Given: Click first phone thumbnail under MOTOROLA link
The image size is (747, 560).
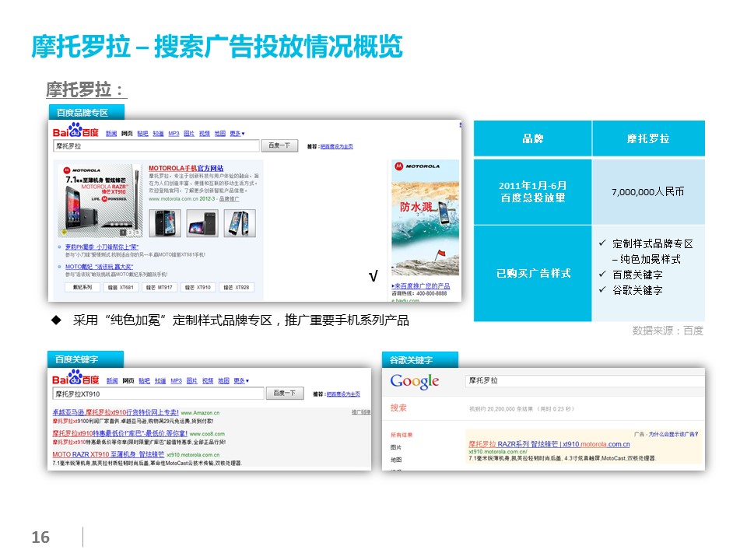Looking at the screenshot, I should point(164,222).
